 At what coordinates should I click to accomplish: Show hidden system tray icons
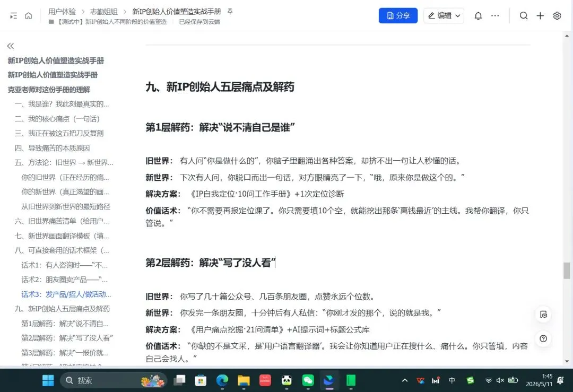click(404, 380)
